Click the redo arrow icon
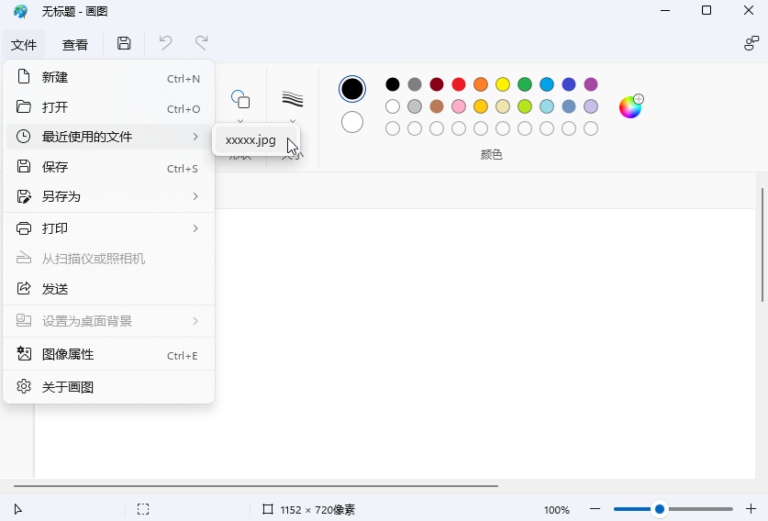Image resolution: width=768 pixels, height=521 pixels. [202, 44]
